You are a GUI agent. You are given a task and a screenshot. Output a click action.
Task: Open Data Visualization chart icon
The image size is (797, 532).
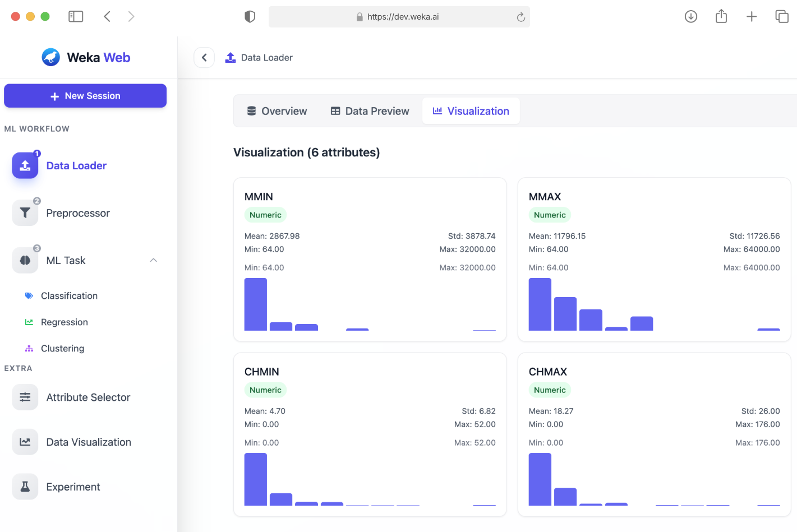(25, 442)
